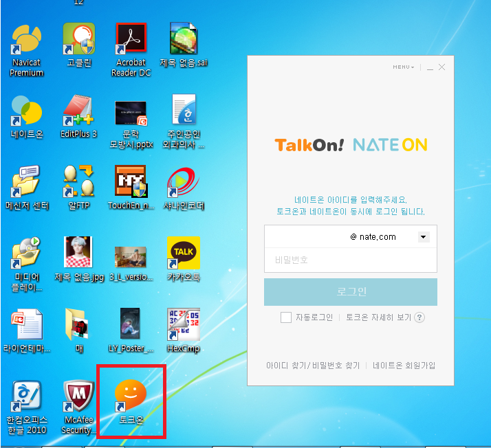This screenshot has width=491, height=448.
Task: Select the 3_L_versio... image file
Action: click(131, 264)
